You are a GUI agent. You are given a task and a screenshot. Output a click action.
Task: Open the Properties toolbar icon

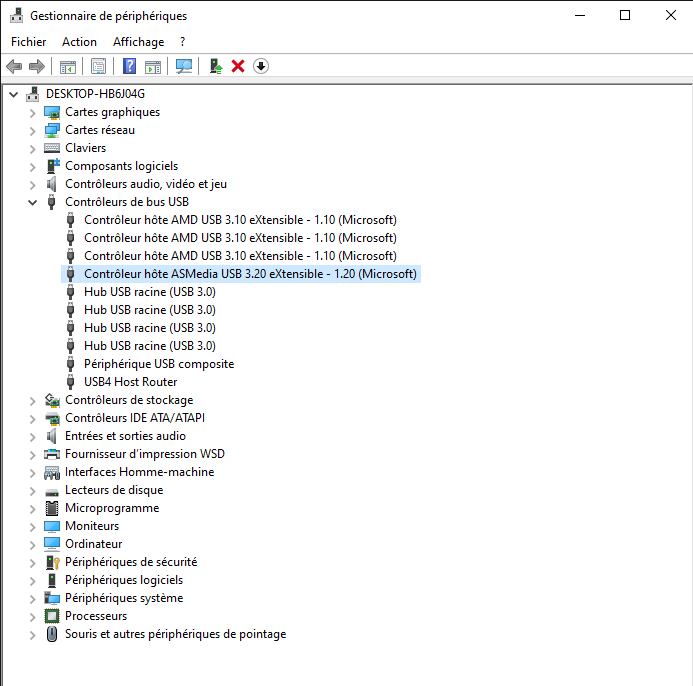(x=99, y=67)
